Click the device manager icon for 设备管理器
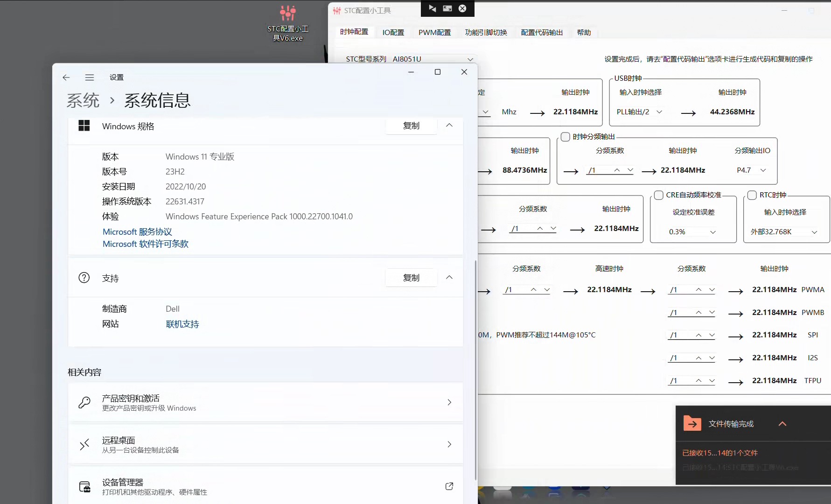Screen dimensions: 831x504 tap(84, 487)
